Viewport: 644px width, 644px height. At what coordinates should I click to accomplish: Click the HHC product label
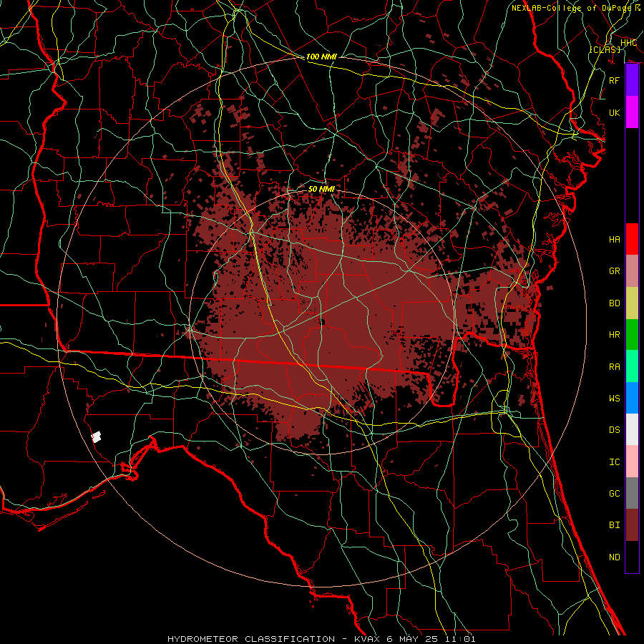click(x=628, y=43)
